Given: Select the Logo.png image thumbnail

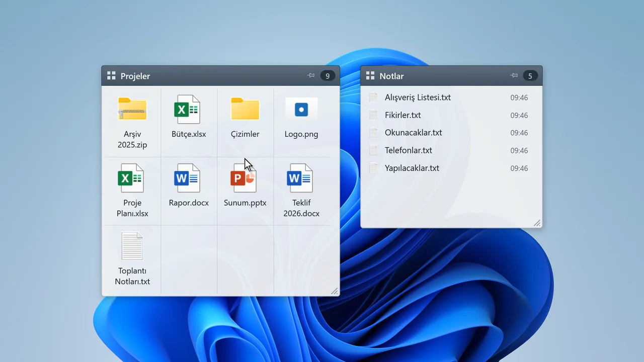Looking at the screenshot, I should [x=301, y=109].
